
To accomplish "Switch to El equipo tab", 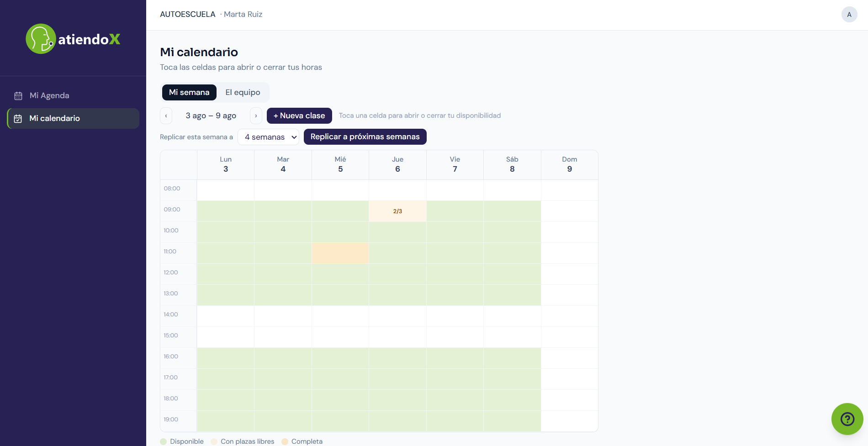I will tap(243, 92).
